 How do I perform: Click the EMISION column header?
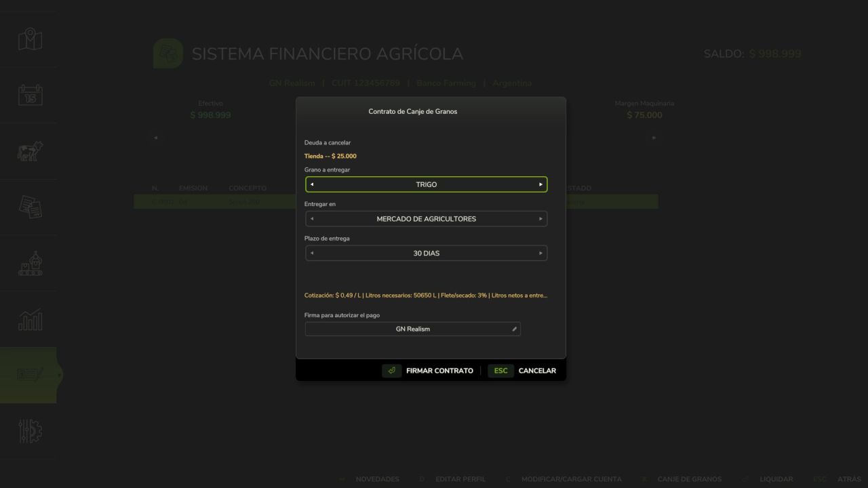[193, 188]
